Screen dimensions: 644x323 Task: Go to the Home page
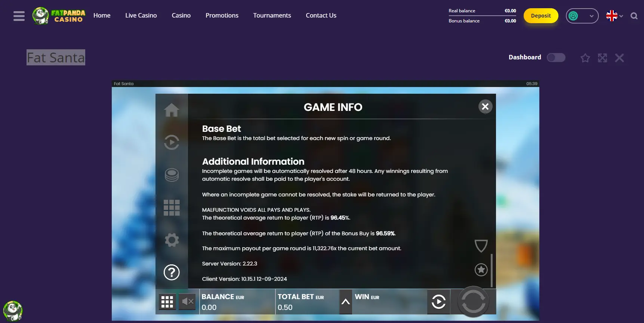[102, 15]
